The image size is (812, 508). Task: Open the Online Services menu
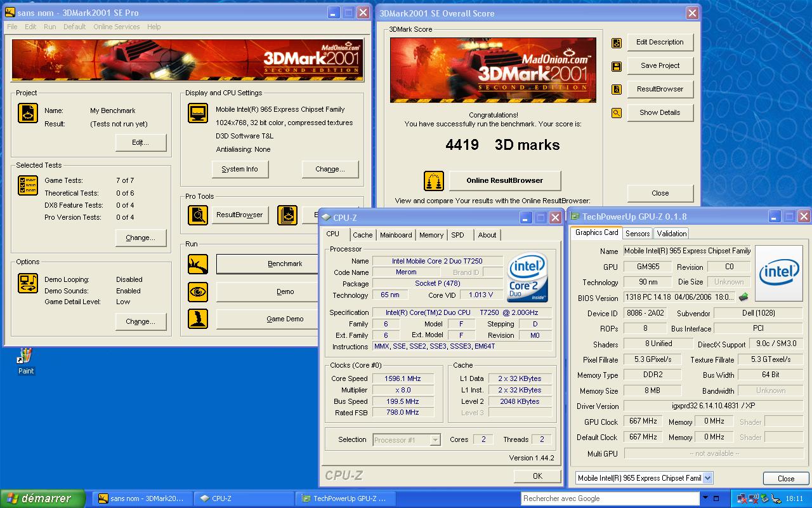pos(117,27)
